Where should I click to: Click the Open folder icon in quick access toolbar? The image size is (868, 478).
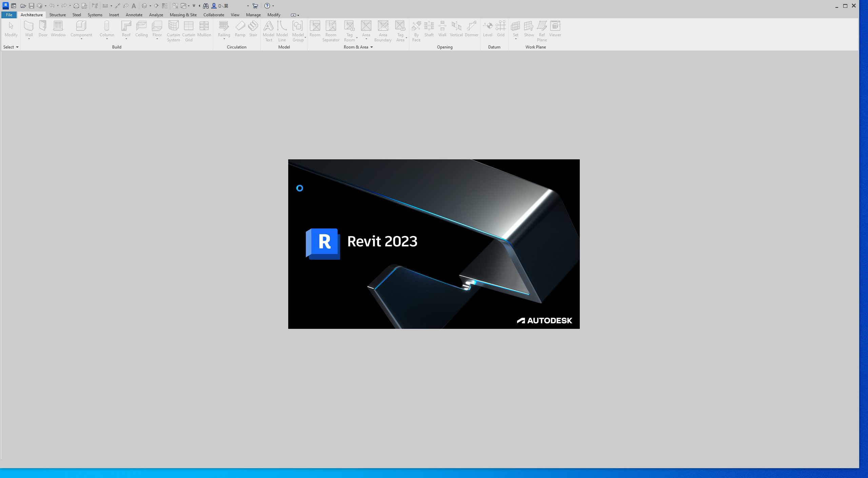coord(23,6)
